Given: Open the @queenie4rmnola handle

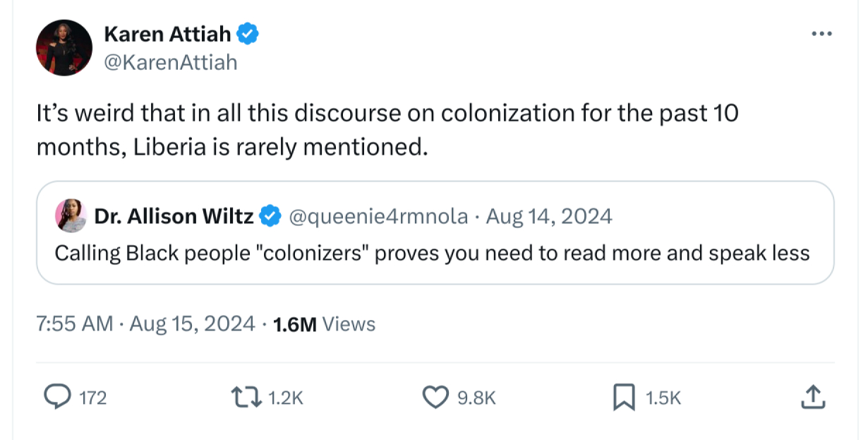Looking at the screenshot, I should click(378, 216).
